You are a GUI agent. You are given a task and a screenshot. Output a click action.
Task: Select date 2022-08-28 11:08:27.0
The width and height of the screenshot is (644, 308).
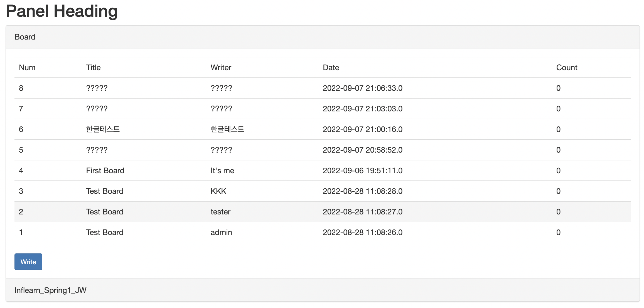pyautogui.click(x=363, y=212)
